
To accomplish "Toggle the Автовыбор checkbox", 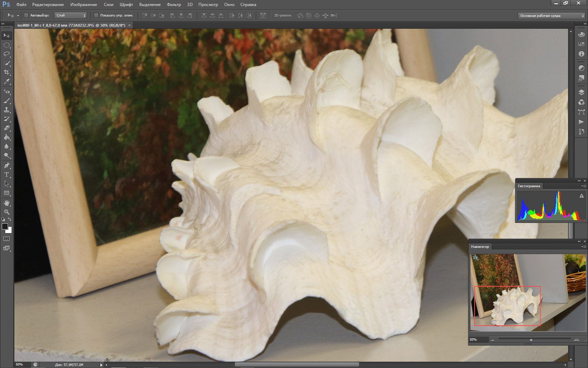I will pos(26,15).
